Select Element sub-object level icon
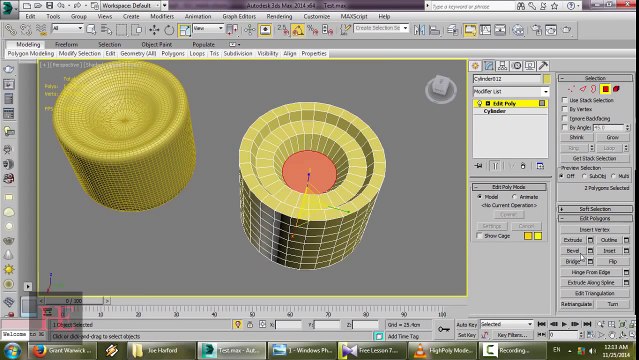The width and height of the screenshot is (639, 360). tap(617, 89)
